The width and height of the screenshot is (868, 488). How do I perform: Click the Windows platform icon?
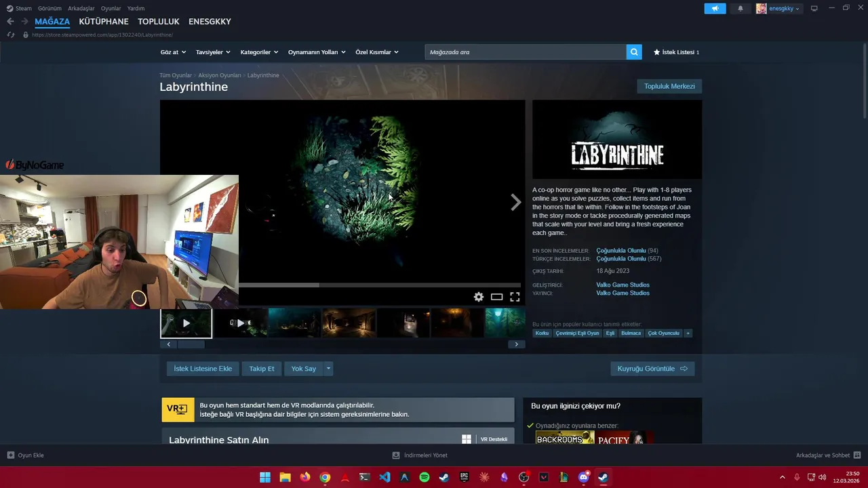[x=467, y=439]
